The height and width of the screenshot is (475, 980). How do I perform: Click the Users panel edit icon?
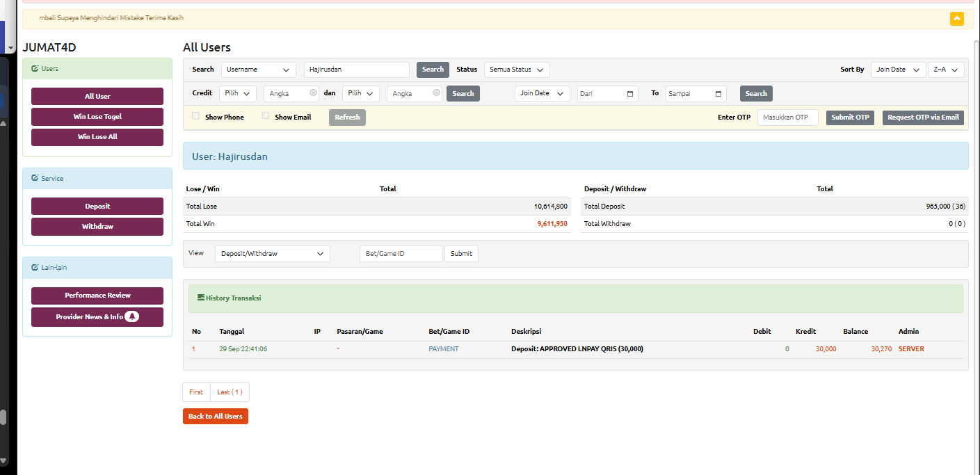click(35, 69)
